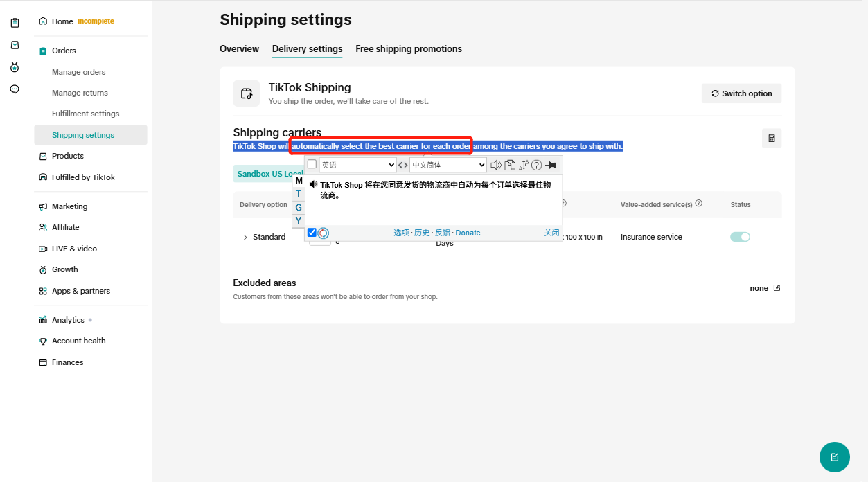868x482 pixels.
Task: Click the chat bubble icon in the far-left rail
Action: (x=15, y=89)
